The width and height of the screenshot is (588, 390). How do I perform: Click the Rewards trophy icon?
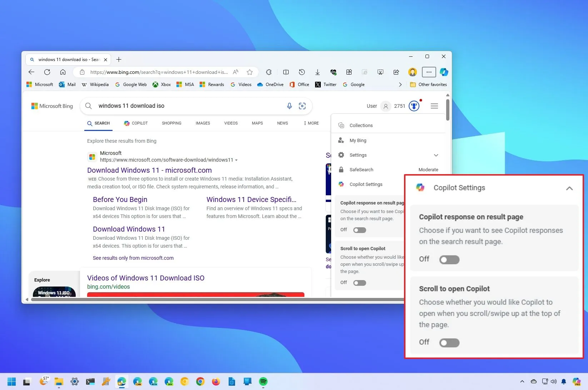[x=414, y=106]
